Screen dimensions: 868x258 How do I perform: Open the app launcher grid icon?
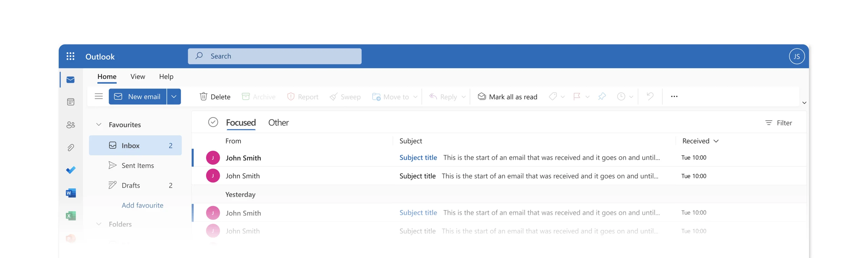coord(70,56)
